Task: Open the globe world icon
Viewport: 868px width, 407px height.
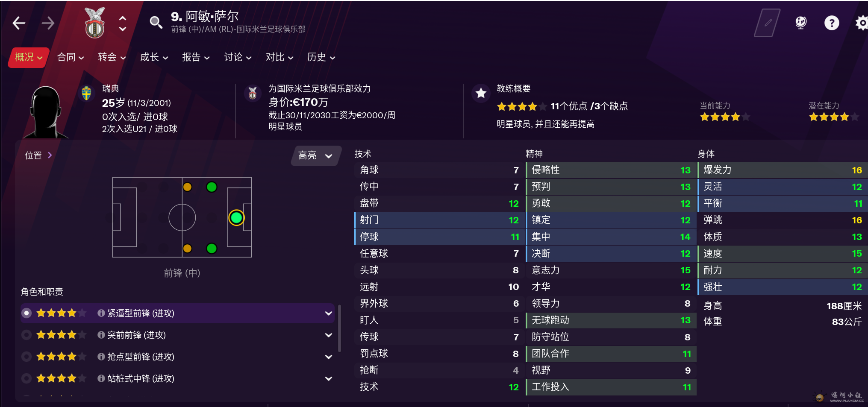Action: [801, 23]
